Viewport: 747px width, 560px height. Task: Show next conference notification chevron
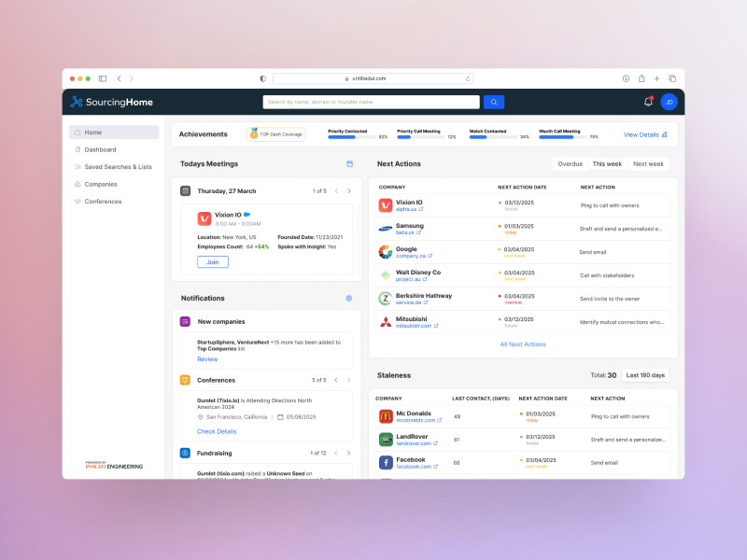tap(349, 380)
